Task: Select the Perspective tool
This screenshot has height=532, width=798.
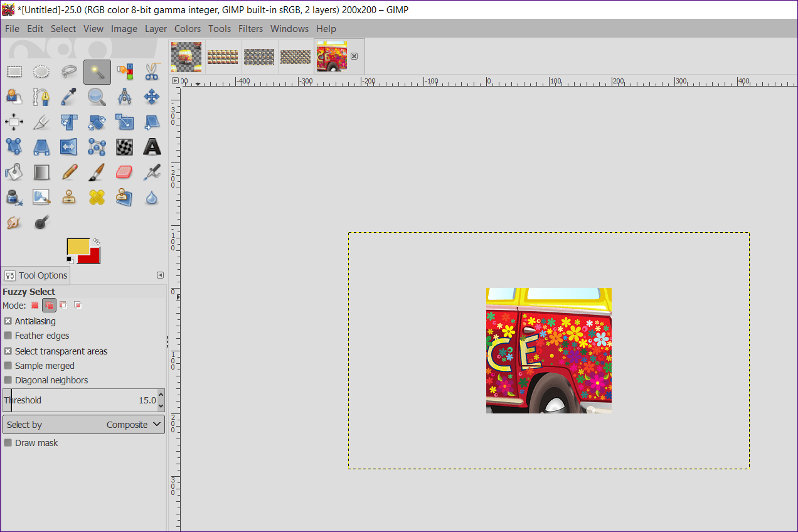Action: click(41, 147)
